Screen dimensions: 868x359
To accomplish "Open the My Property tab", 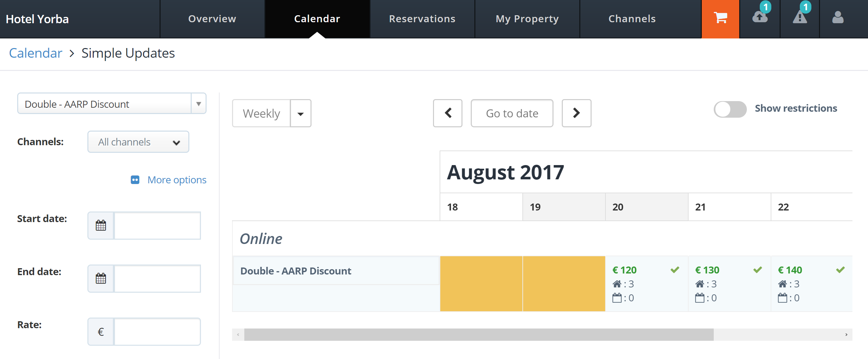I will [x=527, y=19].
